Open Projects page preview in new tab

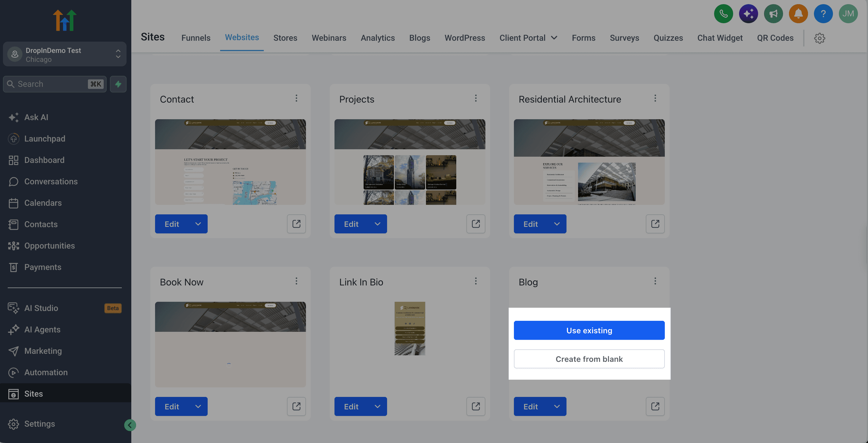click(476, 224)
